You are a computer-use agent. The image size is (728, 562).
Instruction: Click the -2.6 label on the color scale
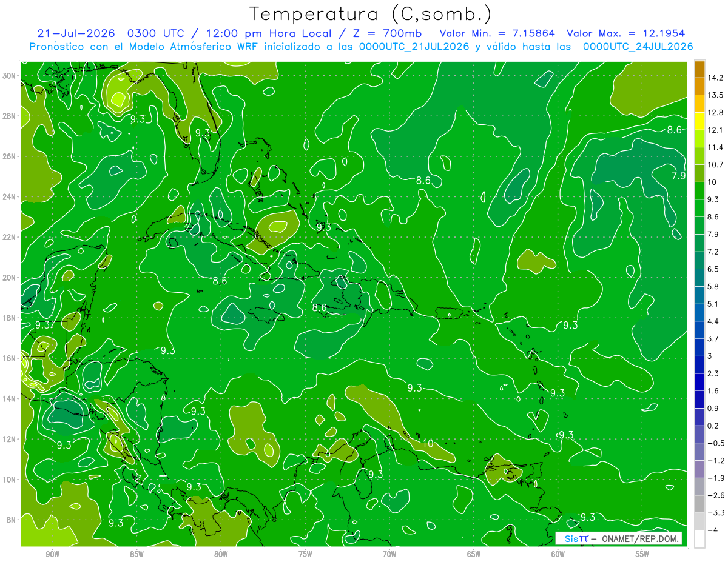(x=715, y=495)
